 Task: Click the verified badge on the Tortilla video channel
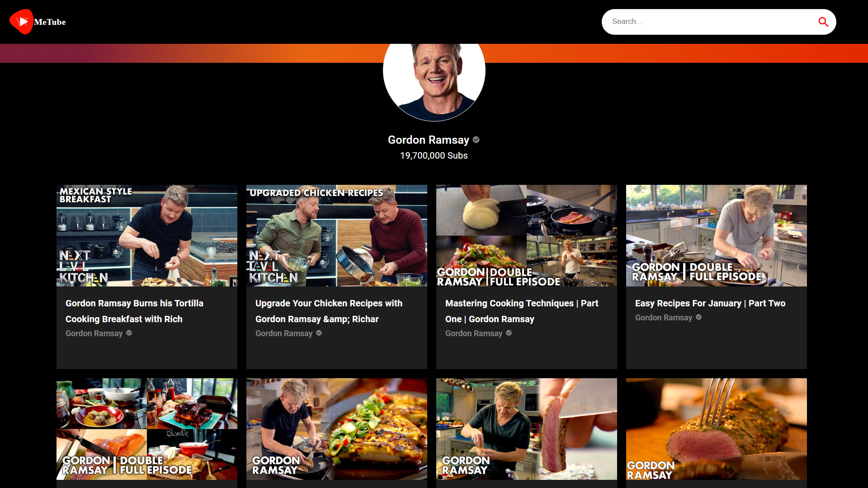tap(129, 333)
